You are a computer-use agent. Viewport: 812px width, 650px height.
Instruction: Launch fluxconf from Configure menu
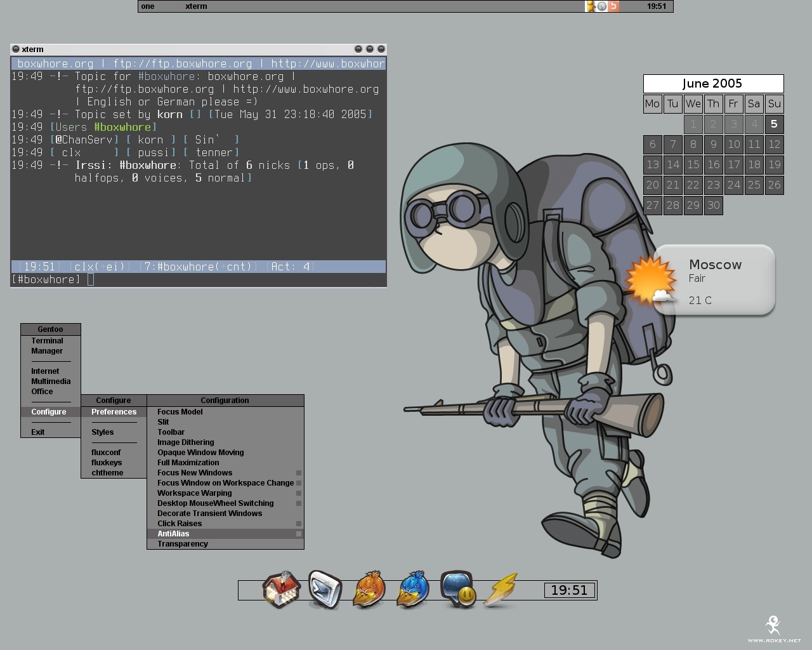(114, 453)
